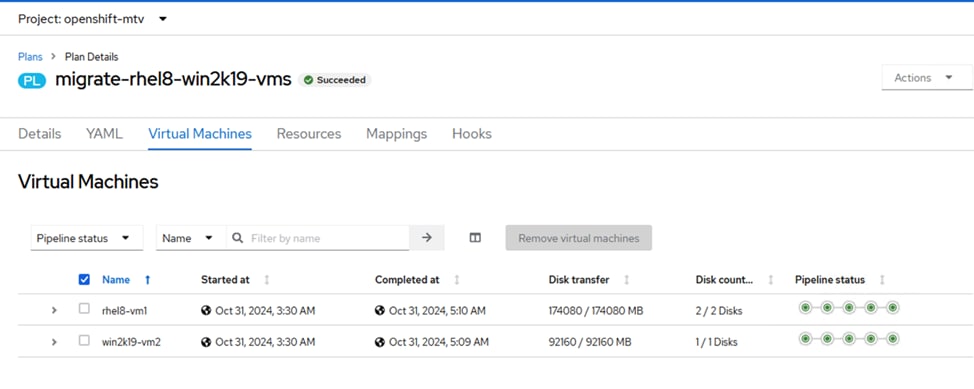
Task: Open the Resources tab
Action: (x=309, y=134)
